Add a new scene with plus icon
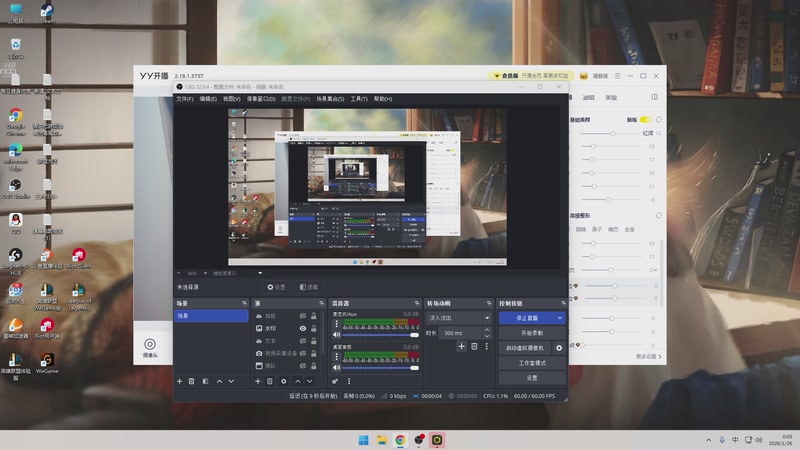This screenshot has width=800, height=450. (x=179, y=381)
